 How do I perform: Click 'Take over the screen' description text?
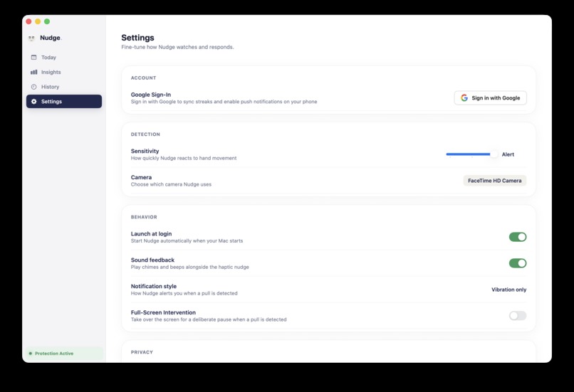coord(209,319)
